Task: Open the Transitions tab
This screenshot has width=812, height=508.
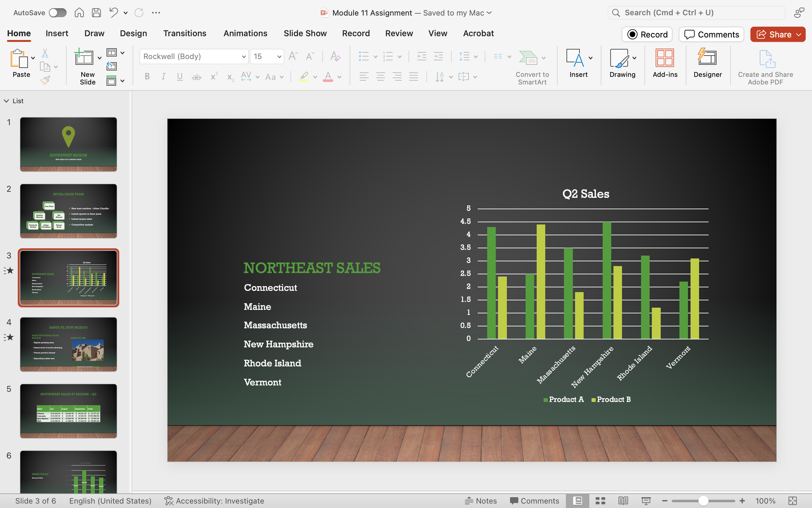Action: pyautogui.click(x=185, y=33)
